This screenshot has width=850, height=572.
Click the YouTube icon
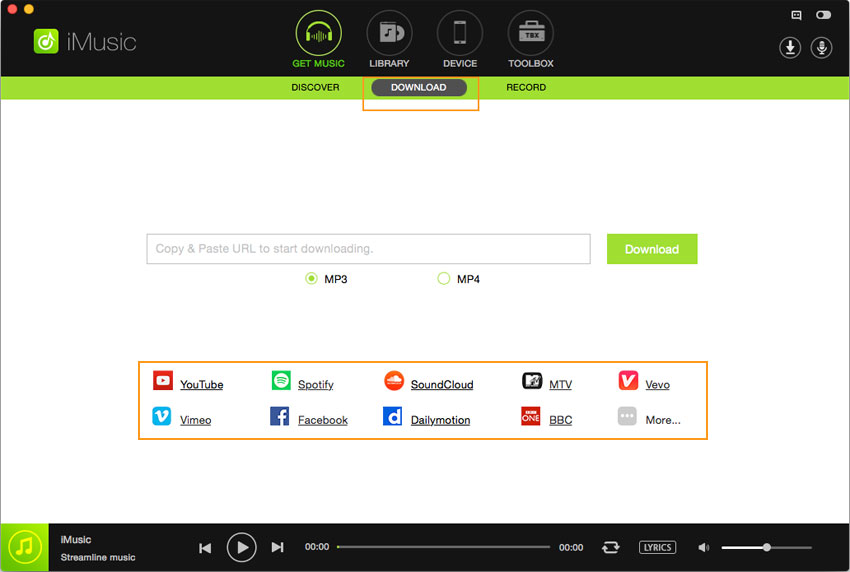[x=163, y=381]
